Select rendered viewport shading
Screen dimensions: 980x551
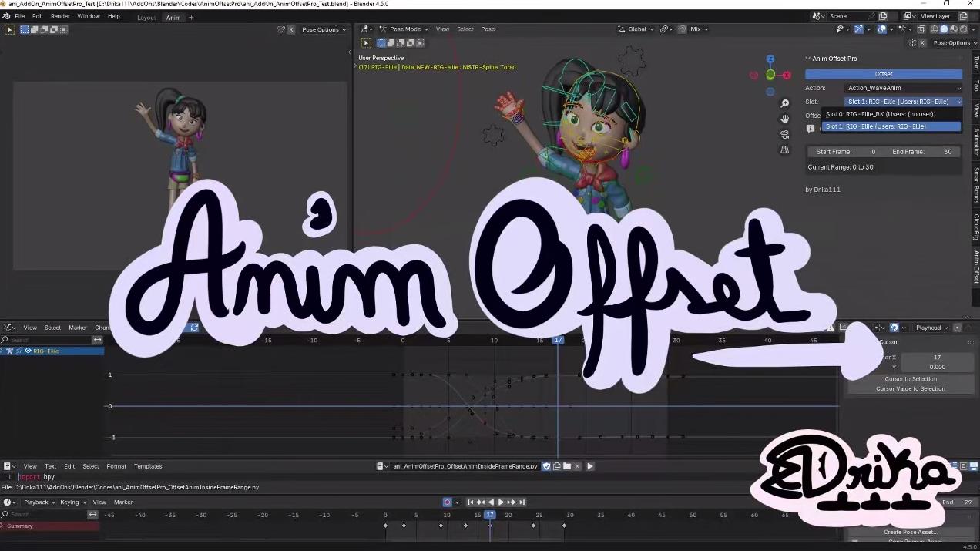(x=963, y=29)
